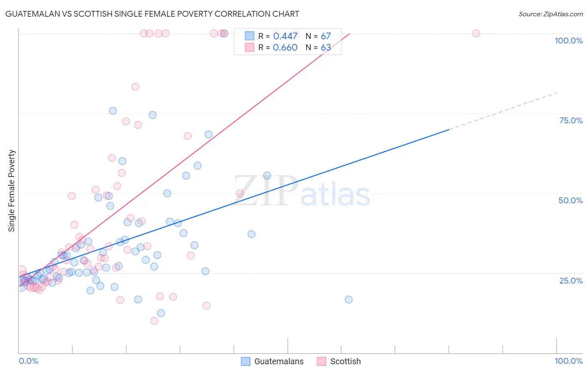Click the 75.0% y-axis tick label
588x373 pixels.
(571, 120)
